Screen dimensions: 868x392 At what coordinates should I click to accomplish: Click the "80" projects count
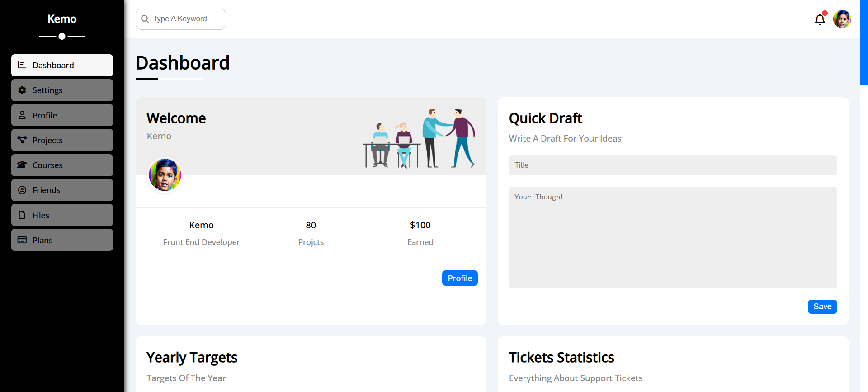pos(311,225)
